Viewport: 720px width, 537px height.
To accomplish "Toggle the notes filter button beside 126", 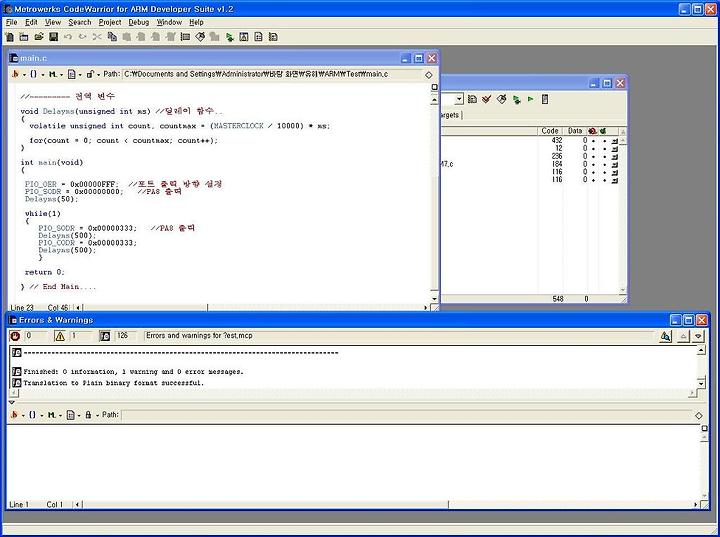I will [105, 336].
